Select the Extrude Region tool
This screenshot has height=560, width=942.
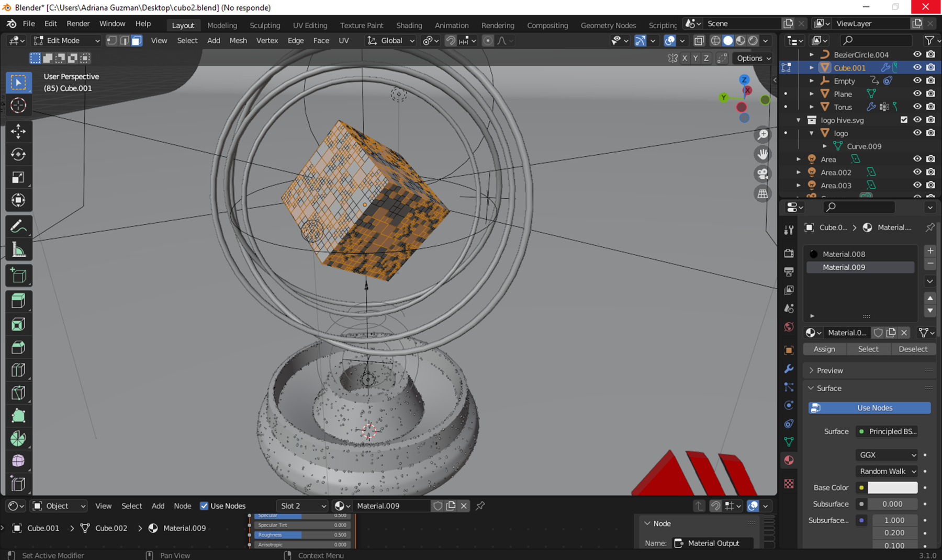18,301
